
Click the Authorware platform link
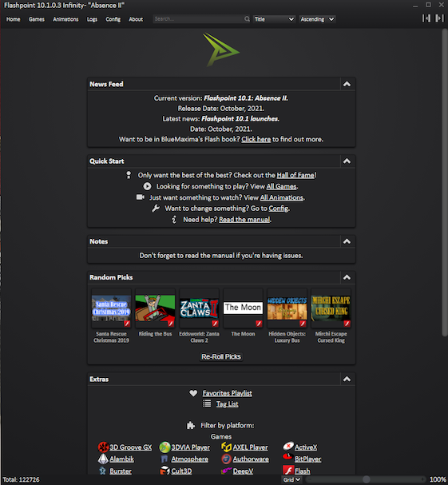(x=251, y=459)
